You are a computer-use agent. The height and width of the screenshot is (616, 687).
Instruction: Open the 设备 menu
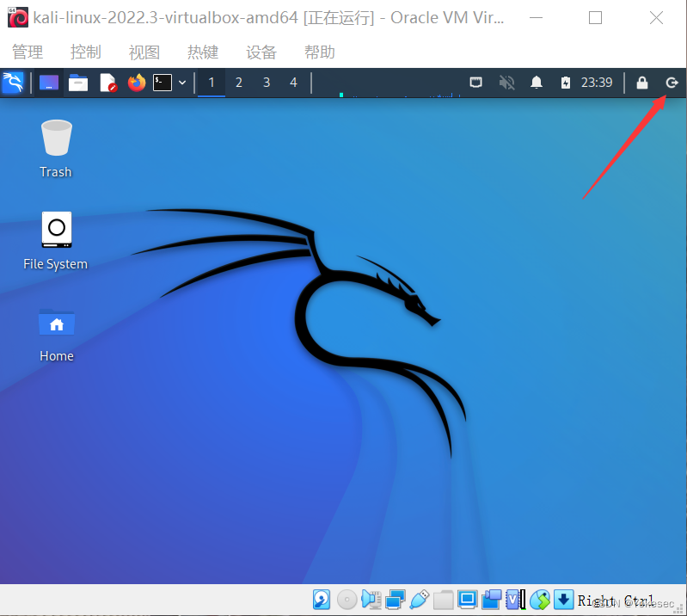coord(261,52)
